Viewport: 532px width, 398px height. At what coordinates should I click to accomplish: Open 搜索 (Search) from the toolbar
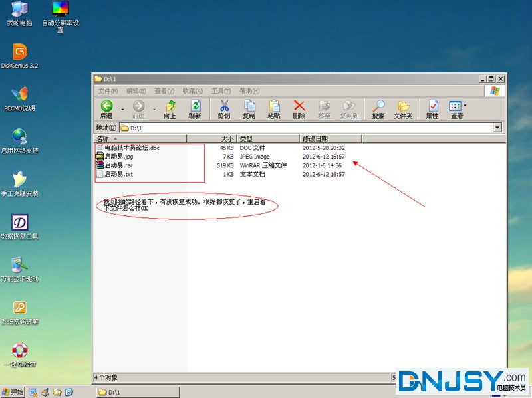pos(378,106)
